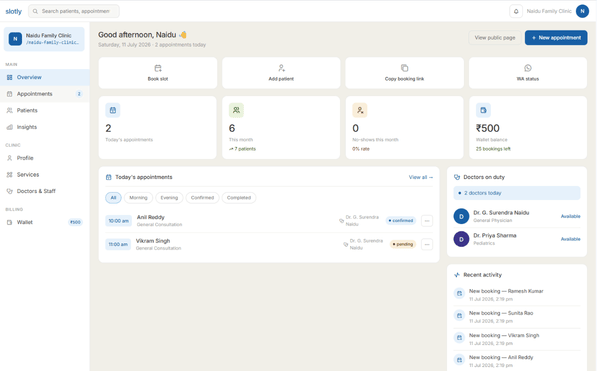Open the notifications bell

click(516, 11)
